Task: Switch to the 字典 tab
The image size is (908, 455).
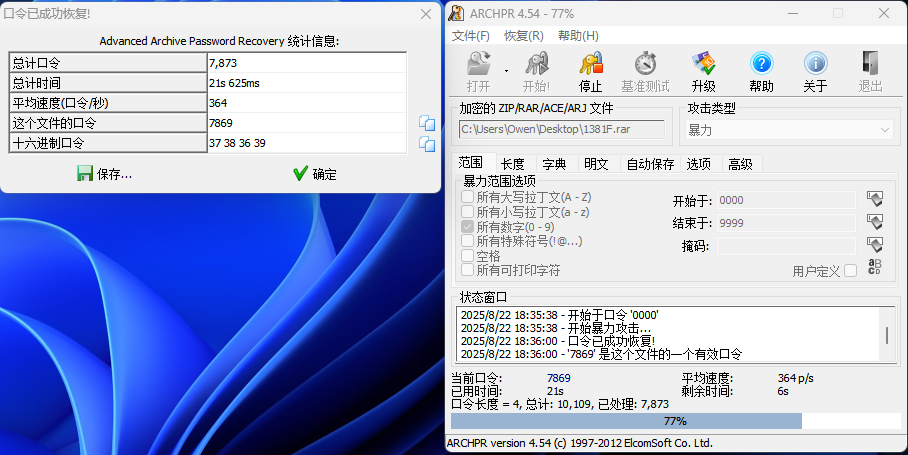Action: (554, 164)
